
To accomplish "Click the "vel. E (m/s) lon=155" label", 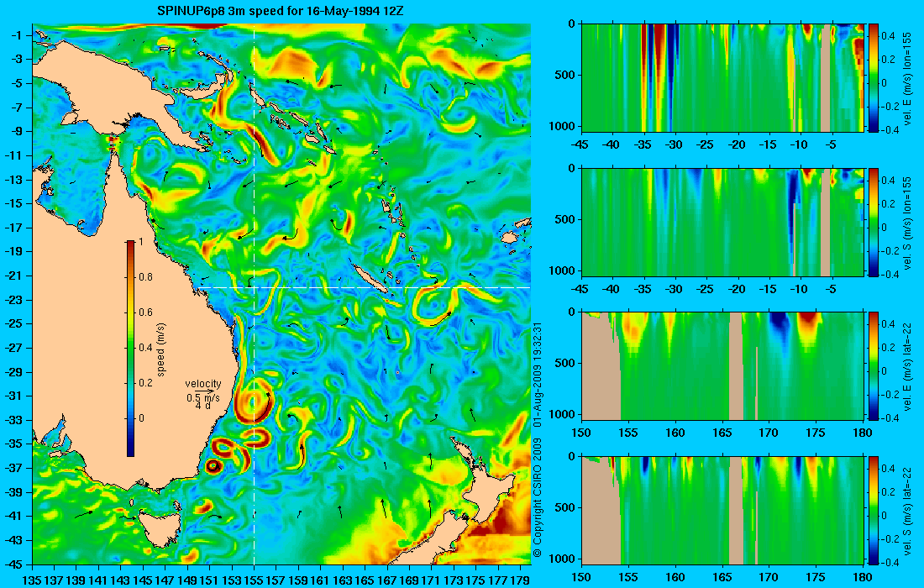I will (x=907, y=79).
